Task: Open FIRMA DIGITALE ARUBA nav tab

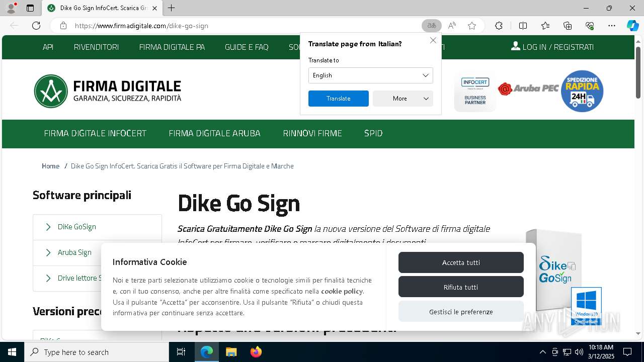Action: click(214, 133)
